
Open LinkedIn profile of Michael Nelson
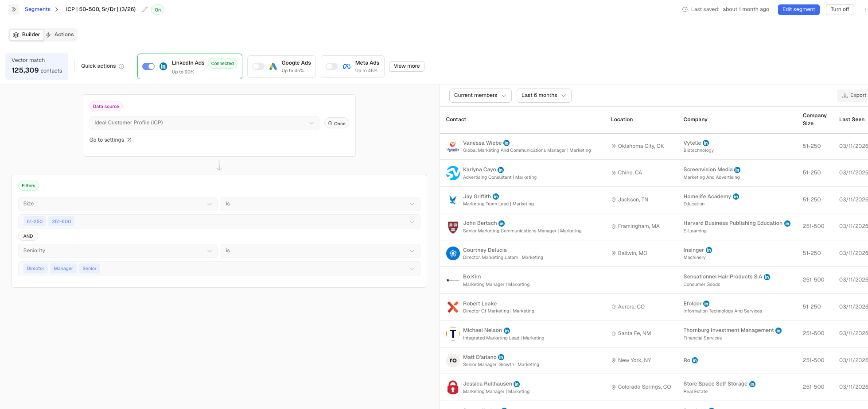(x=507, y=331)
